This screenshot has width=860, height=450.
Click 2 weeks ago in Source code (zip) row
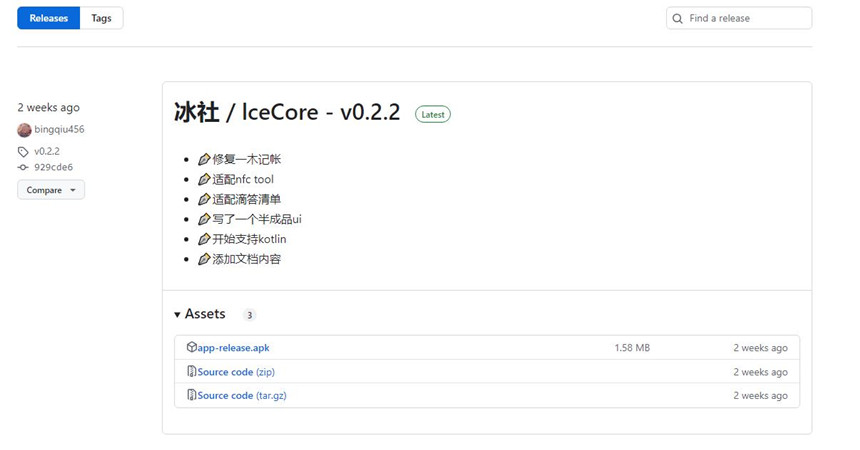click(760, 372)
